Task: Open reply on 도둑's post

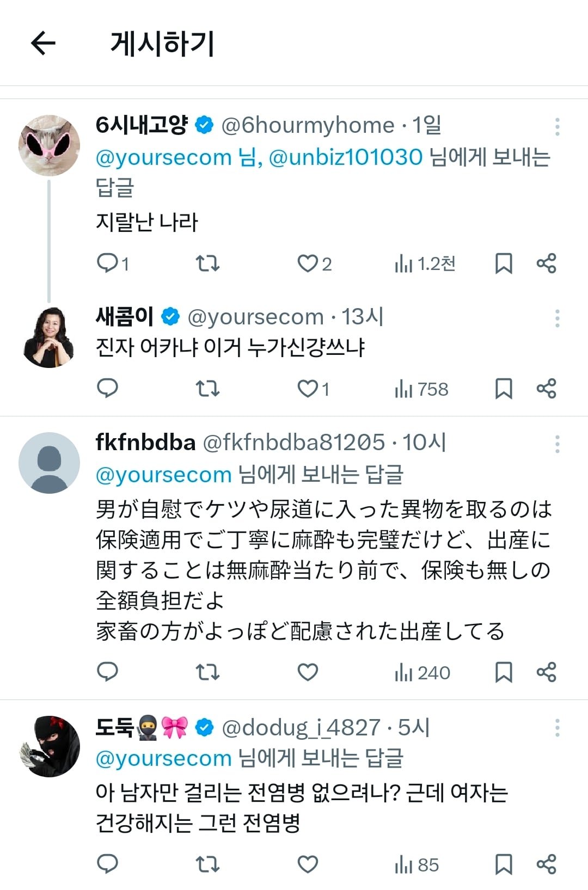Action: coord(108,864)
